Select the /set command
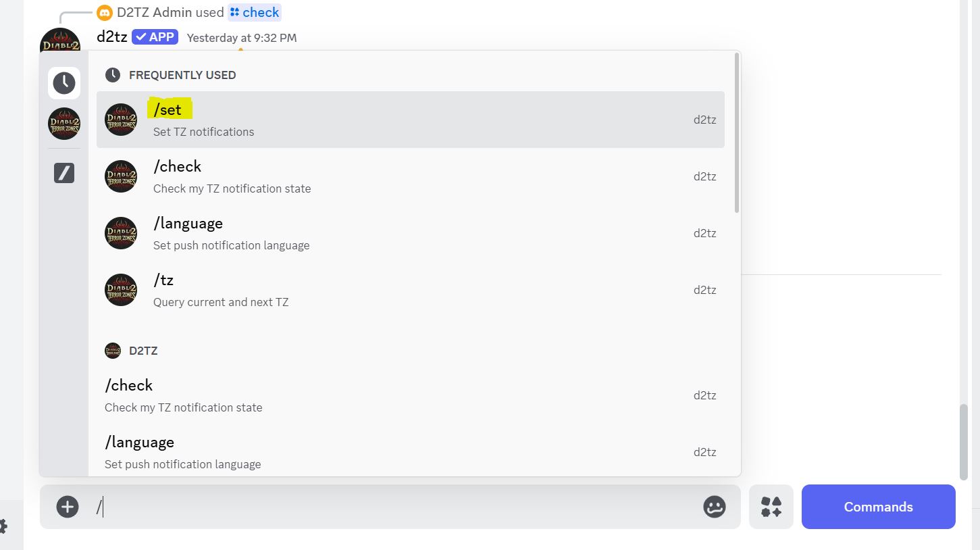This screenshot has height=550, width=980. pos(410,120)
